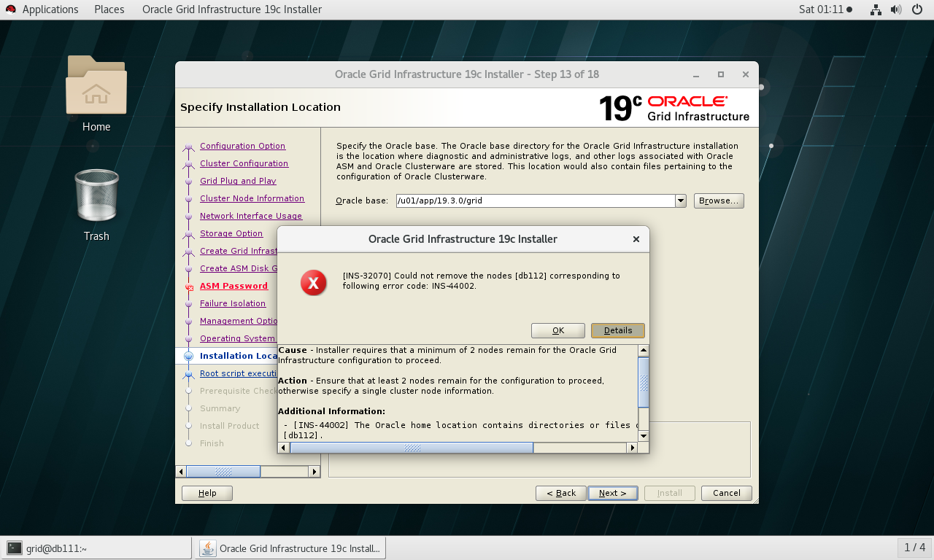
Task: Switch to the grid@db111 terminal in taskbar
Action: tap(96, 548)
